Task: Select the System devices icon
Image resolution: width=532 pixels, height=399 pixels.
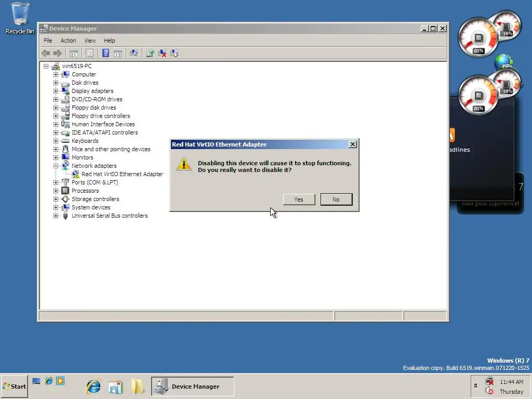Action: [65, 207]
